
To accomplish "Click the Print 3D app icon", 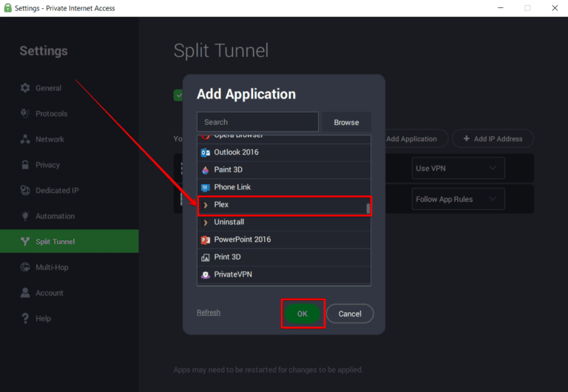I will (x=206, y=257).
